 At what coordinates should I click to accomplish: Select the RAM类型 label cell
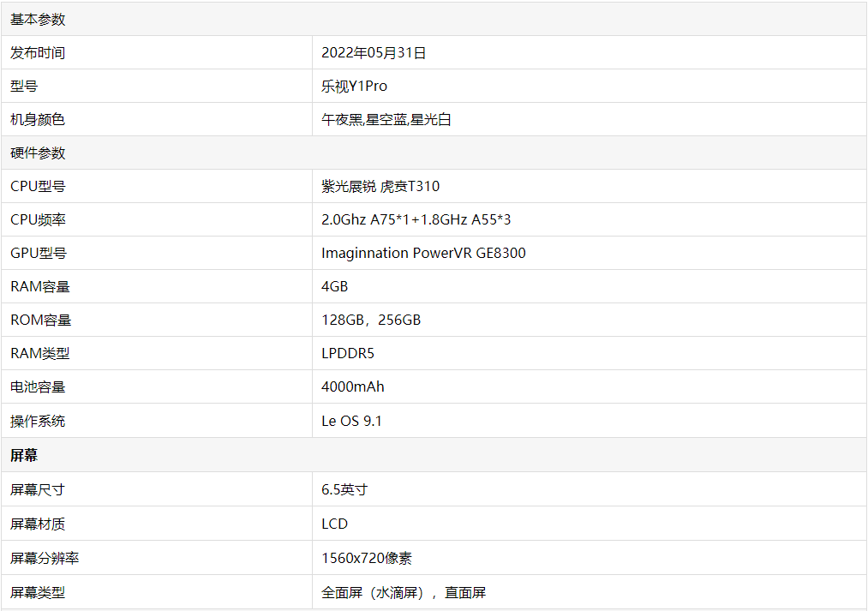point(157,353)
